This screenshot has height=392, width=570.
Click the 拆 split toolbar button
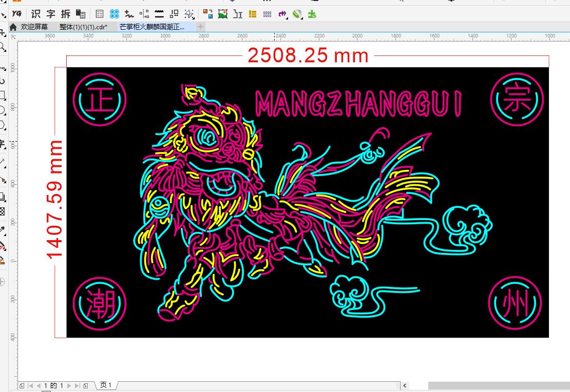66,14
